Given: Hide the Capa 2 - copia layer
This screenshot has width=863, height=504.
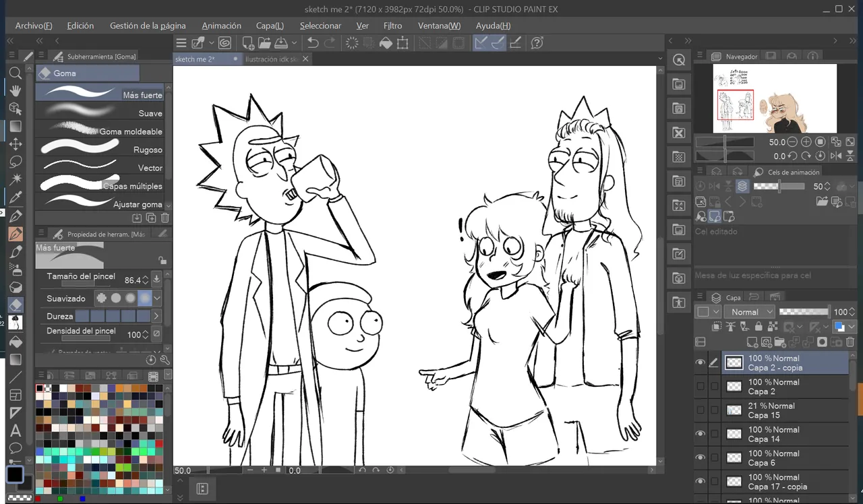Looking at the screenshot, I should point(701,363).
